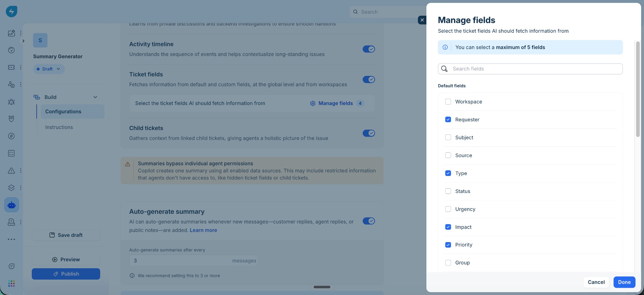
Task: Open the chat bubble icon at sidebar bottom
Action: (x=12, y=266)
